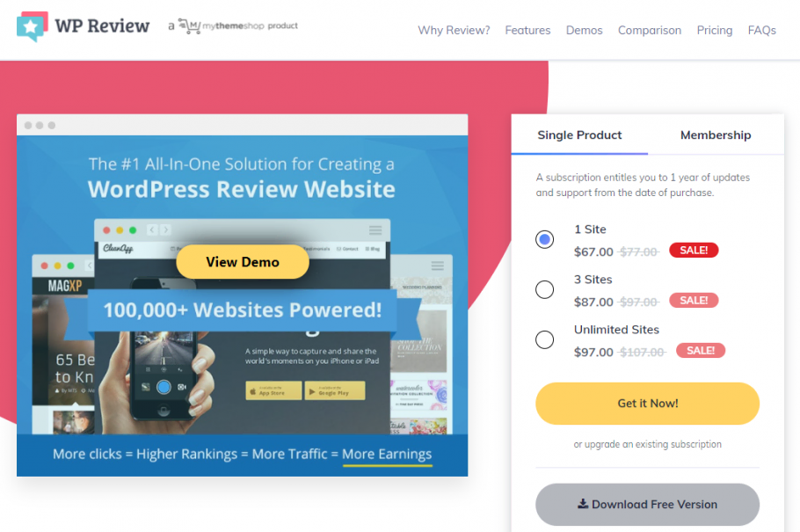The width and height of the screenshot is (800, 532).
Task: Click the View Demo button
Action: (x=243, y=262)
